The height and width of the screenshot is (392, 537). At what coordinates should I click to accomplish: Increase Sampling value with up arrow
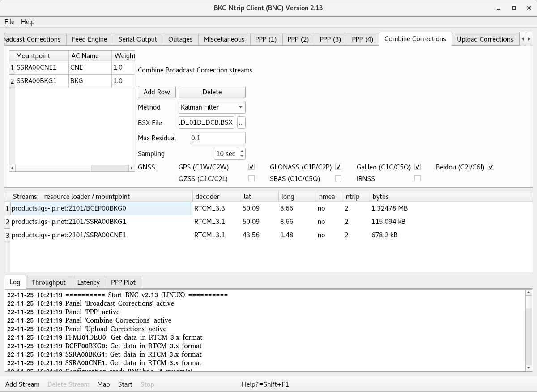(242, 151)
